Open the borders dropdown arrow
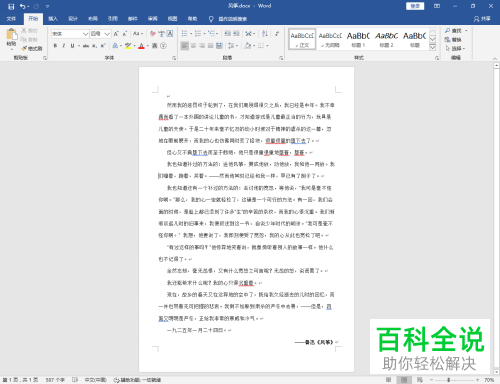Viewport: 500px width, 384px height. (x=267, y=46)
